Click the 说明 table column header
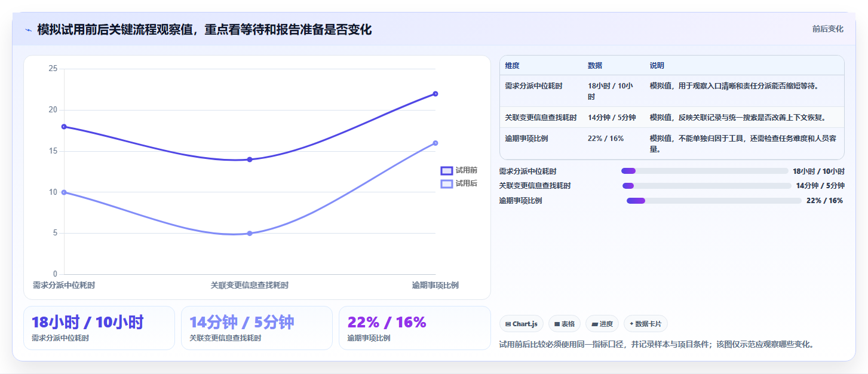 click(x=657, y=66)
